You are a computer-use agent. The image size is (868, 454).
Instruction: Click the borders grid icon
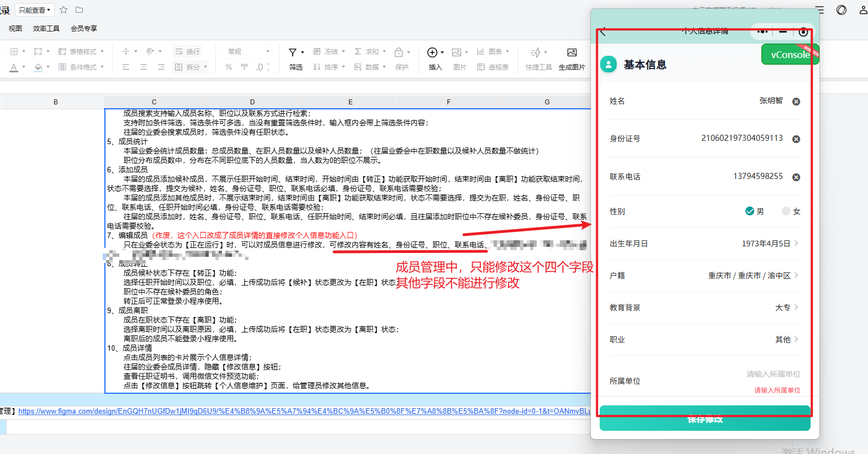(x=14, y=51)
